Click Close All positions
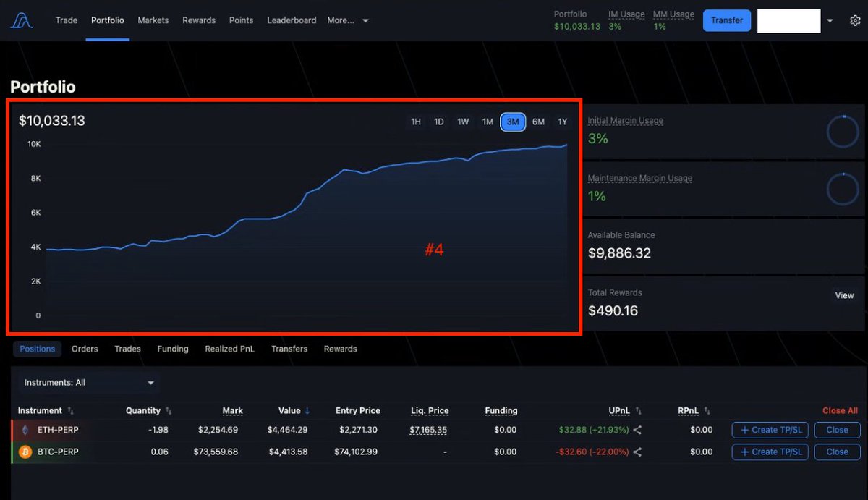 pos(841,410)
